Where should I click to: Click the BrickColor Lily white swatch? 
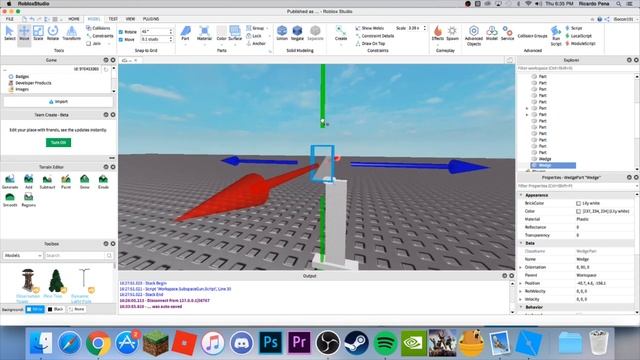pyautogui.click(x=578, y=203)
